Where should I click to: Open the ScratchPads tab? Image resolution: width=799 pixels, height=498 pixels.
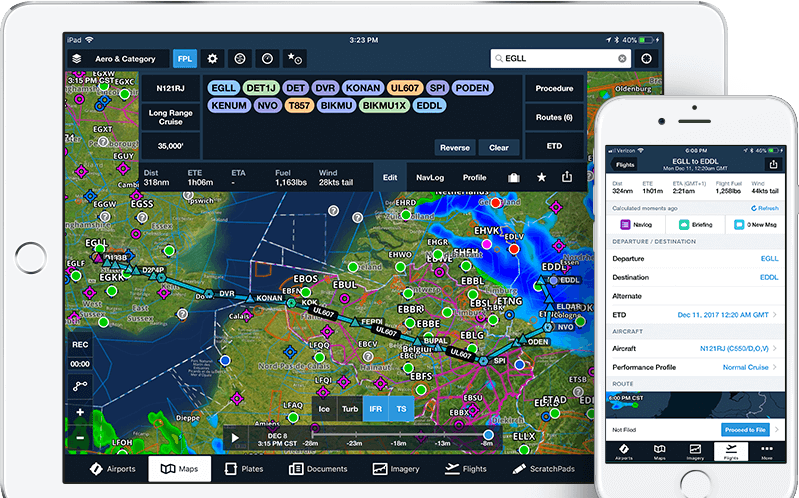543,469
